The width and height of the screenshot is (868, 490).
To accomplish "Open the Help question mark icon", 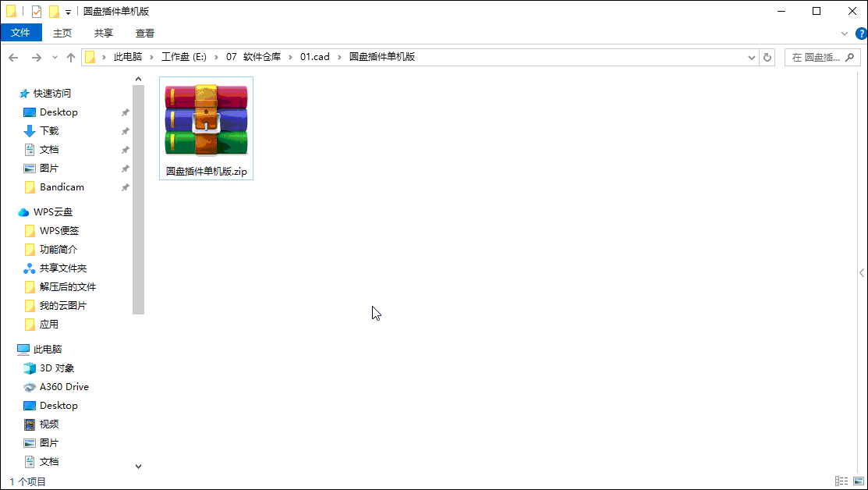I will click(860, 33).
